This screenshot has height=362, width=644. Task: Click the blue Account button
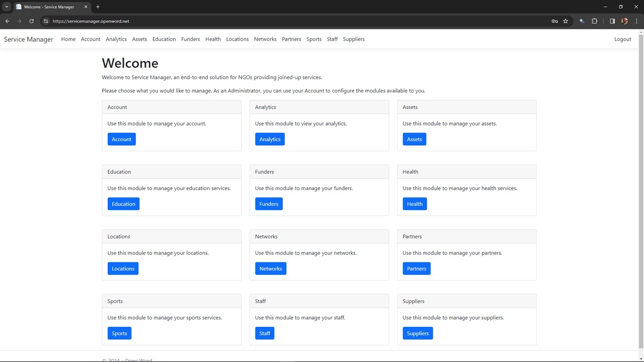(122, 139)
